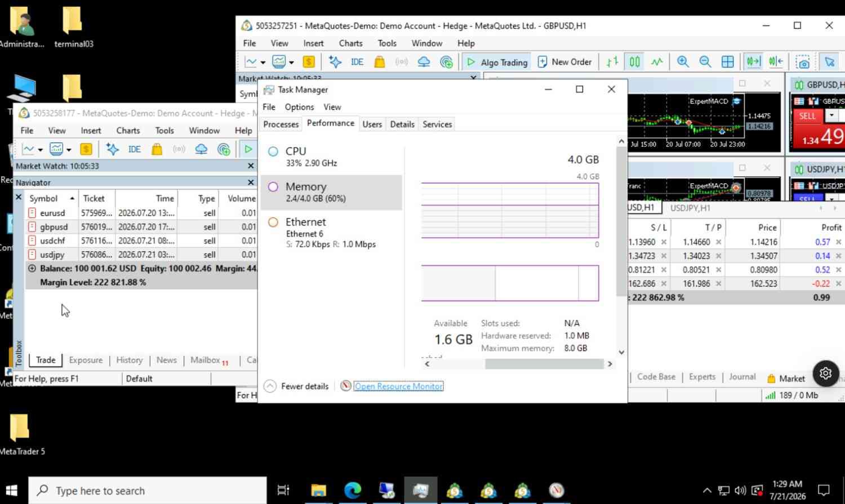Screen dimensions: 845x504
Task: Toggle chart auto scroll
Action: tap(753, 62)
